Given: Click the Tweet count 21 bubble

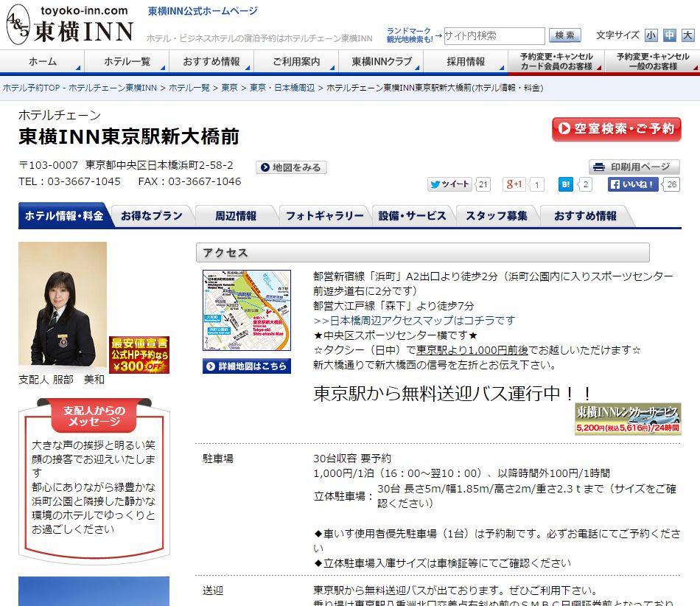Looking at the screenshot, I should (x=483, y=184).
